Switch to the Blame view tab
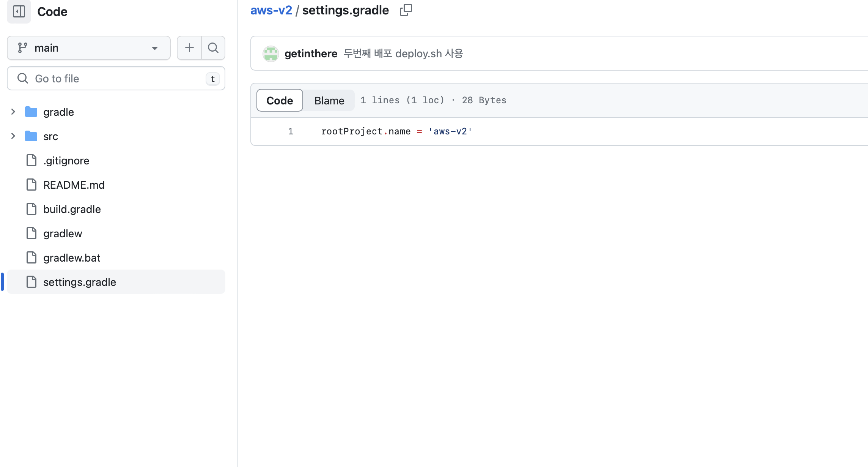Viewport: 868px width, 467px height. click(329, 100)
